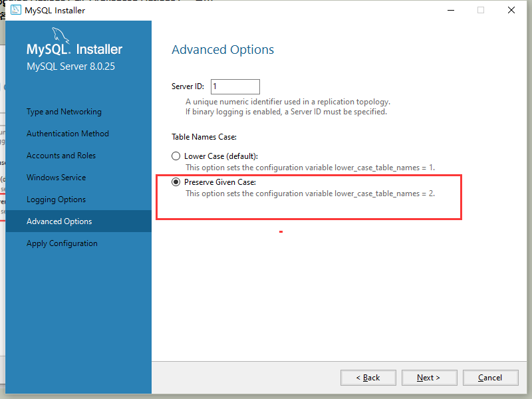
Task: Click the Advanced Options page heading
Action: click(x=223, y=50)
